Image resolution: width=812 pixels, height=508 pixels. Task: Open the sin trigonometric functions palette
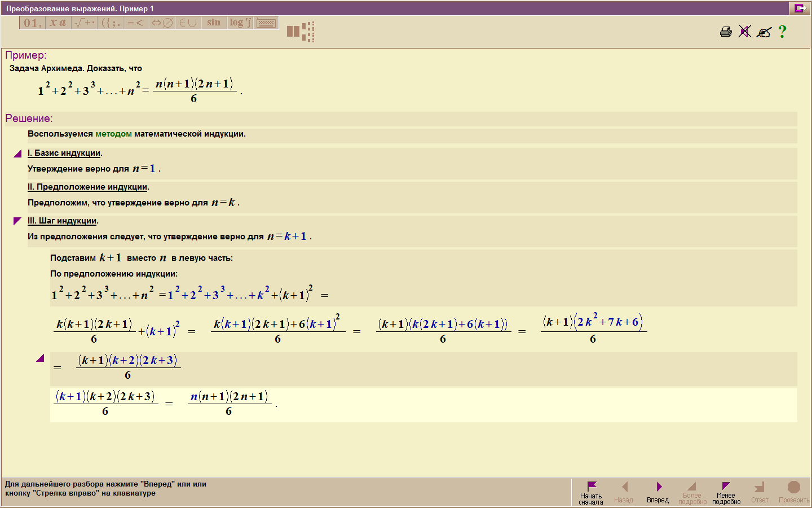214,23
